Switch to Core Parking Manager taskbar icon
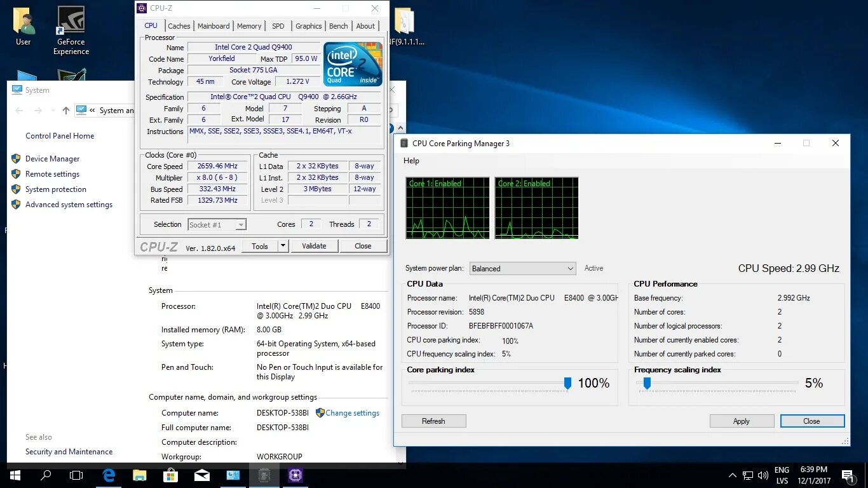Image resolution: width=868 pixels, height=488 pixels. click(264, 475)
